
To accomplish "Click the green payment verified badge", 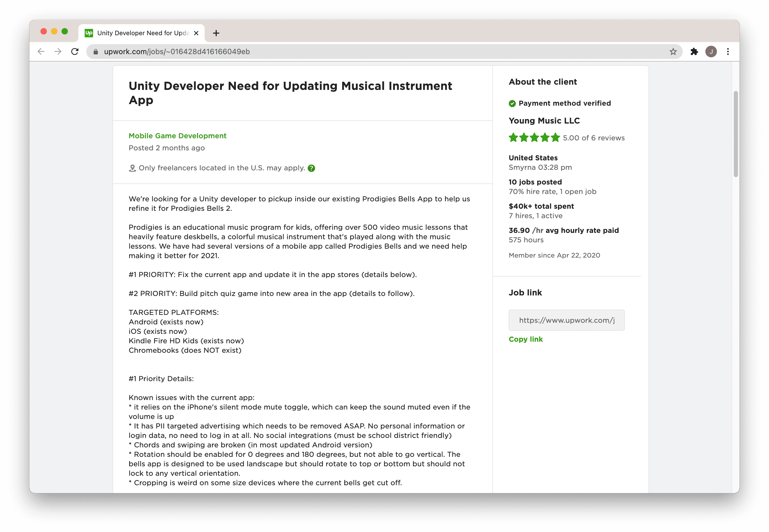I will point(512,104).
